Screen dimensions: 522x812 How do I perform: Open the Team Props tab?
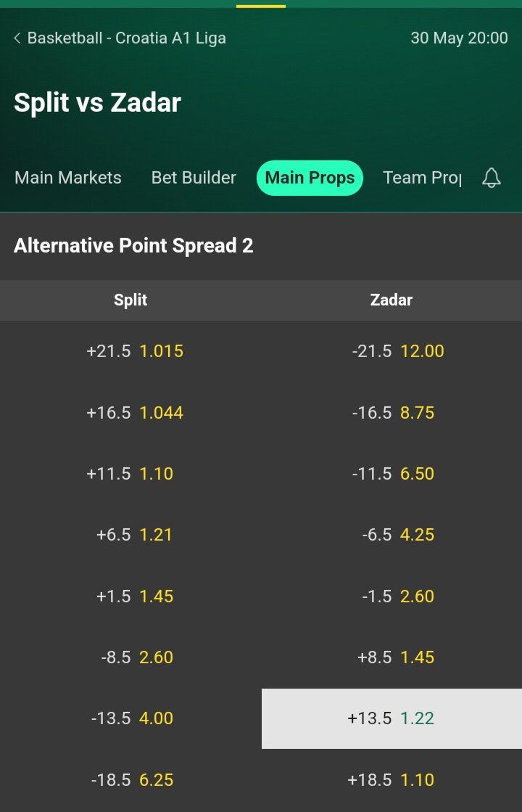tap(422, 178)
